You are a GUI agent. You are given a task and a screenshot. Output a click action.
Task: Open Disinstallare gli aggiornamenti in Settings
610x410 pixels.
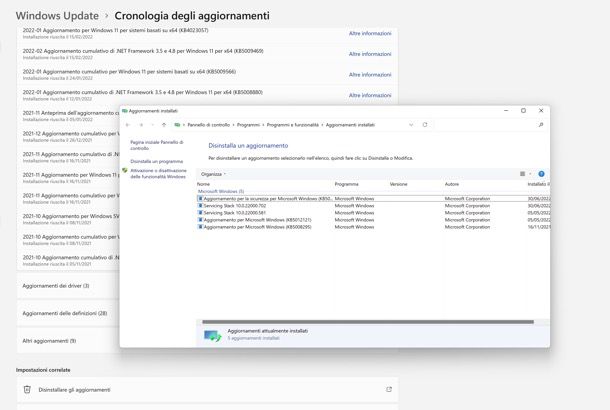click(207, 389)
